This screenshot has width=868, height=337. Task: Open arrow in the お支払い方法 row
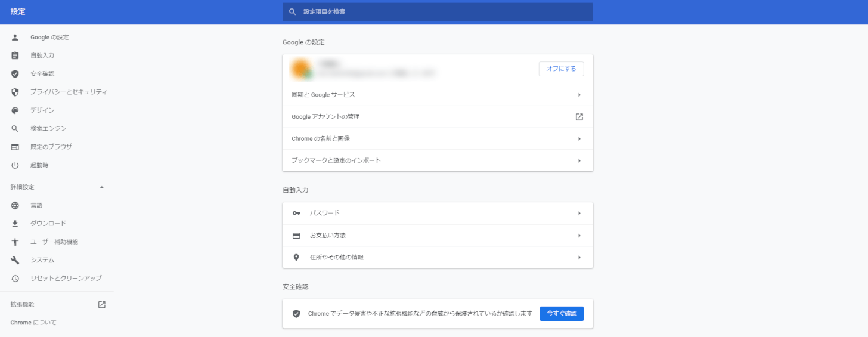click(579, 236)
